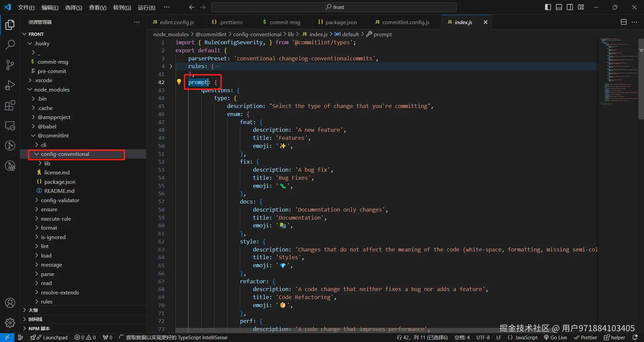This screenshot has width=644, height=342.
Task: Open the Source Control view
Action: pyautogui.click(x=10, y=65)
